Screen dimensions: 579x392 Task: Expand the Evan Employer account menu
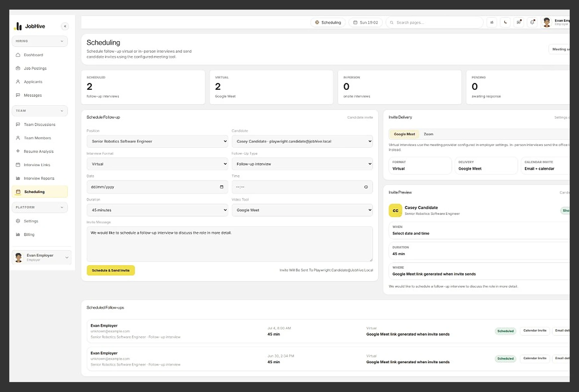pos(41,257)
